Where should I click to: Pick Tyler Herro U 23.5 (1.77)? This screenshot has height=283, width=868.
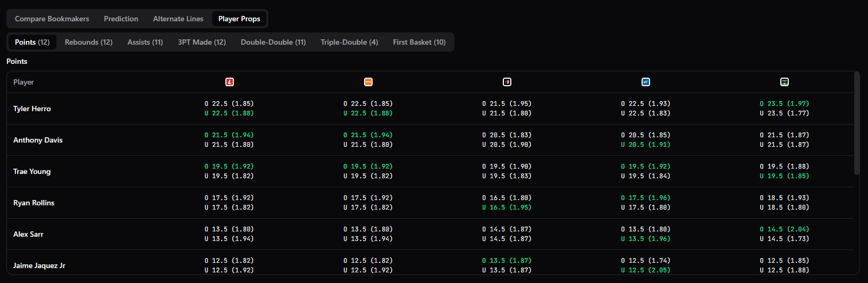coord(785,113)
